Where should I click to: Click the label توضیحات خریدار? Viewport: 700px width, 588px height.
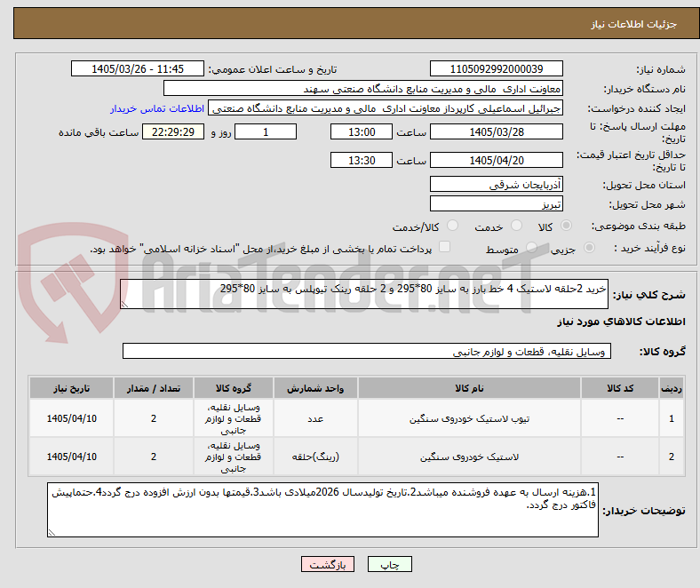click(644, 511)
